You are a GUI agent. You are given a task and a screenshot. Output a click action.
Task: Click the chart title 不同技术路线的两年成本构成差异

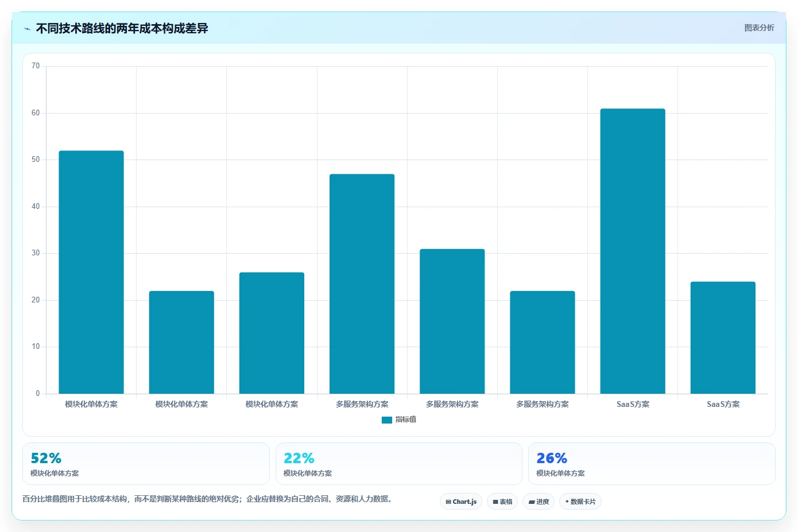click(122, 28)
